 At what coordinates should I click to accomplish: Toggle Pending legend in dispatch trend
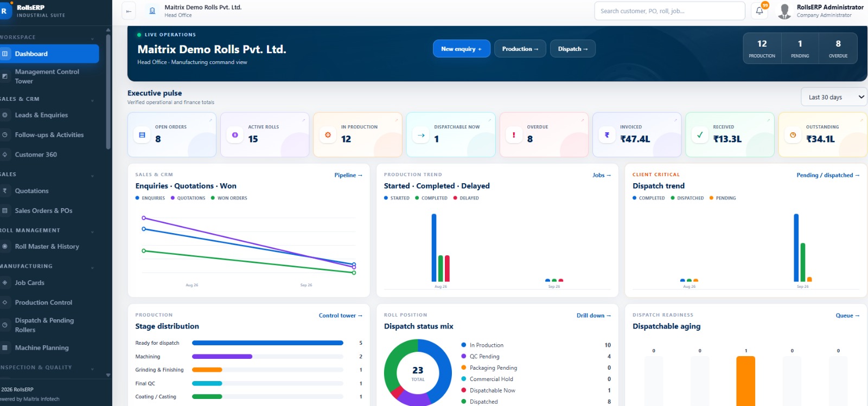click(x=723, y=198)
